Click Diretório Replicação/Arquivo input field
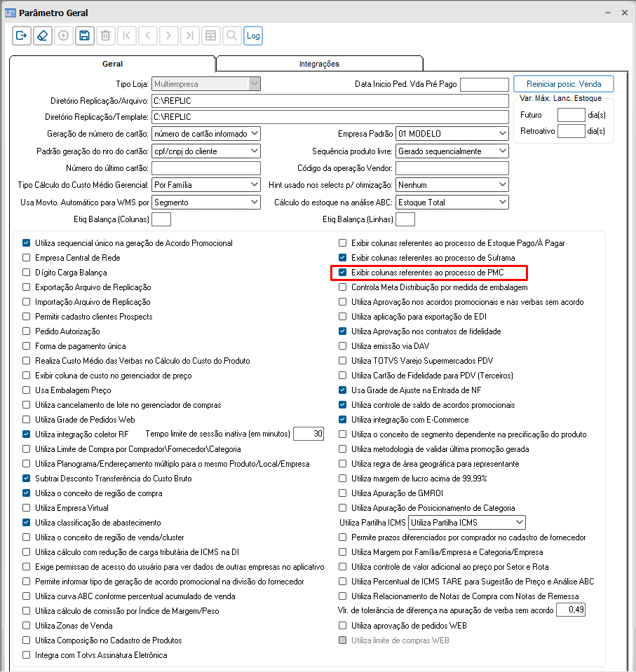636x672 pixels. click(x=330, y=101)
